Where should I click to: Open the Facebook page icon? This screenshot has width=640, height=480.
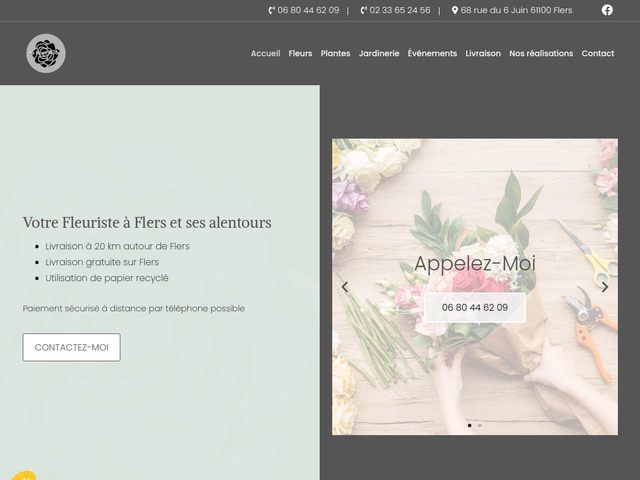pos(607,10)
